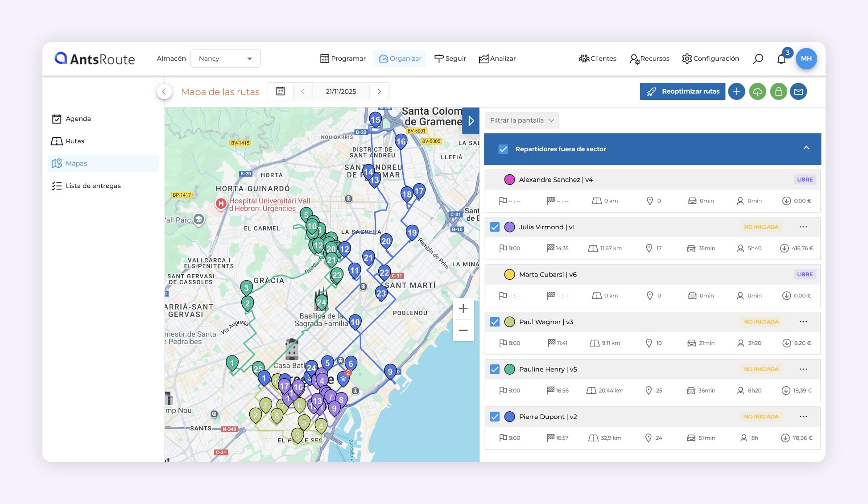This screenshot has height=504, width=868.
Task: Click the blue plus add-route icon
Action: point(736,91)
